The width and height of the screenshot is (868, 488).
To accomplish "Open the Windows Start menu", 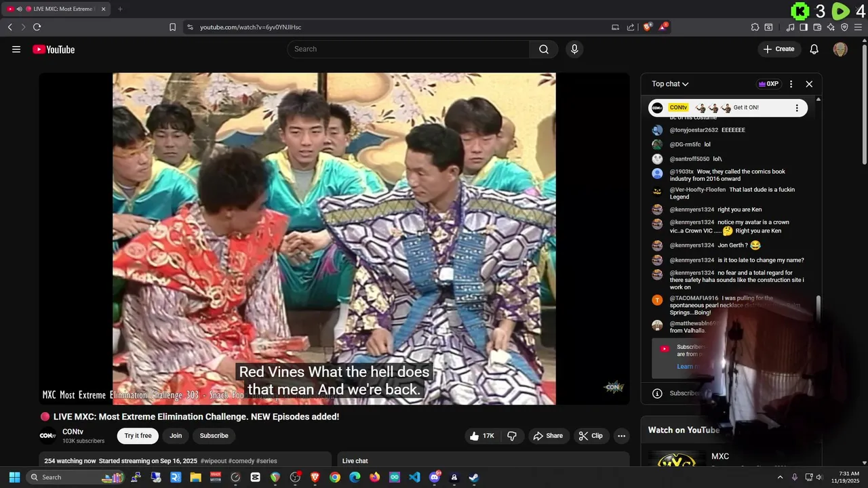I will click(x=14, y=477).
